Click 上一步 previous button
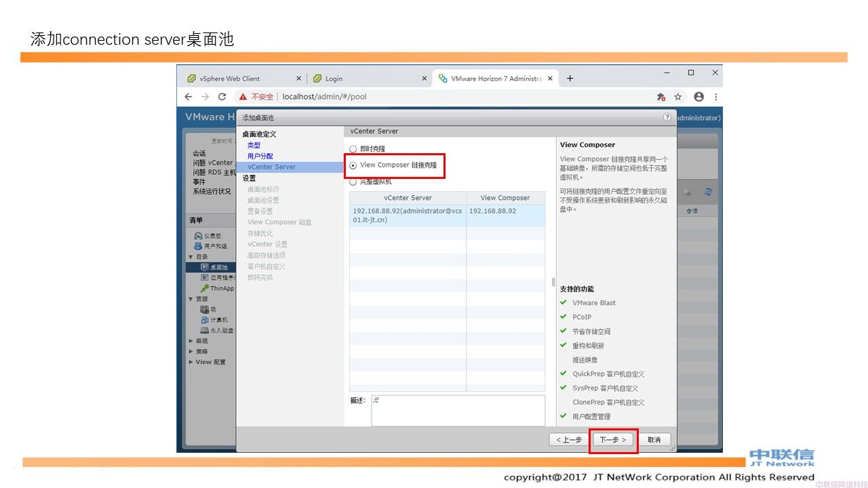The width and height of the screenshot is (868, 488). 569,440
